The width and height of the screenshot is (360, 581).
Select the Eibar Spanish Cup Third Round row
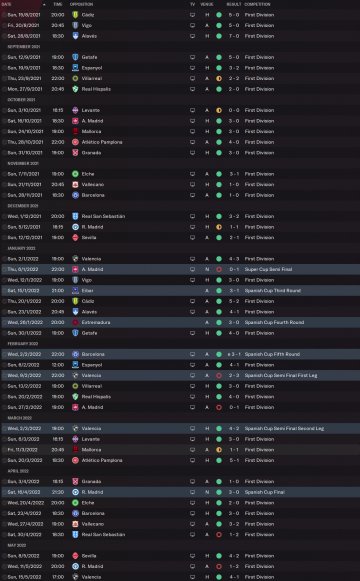click(180, 290)
